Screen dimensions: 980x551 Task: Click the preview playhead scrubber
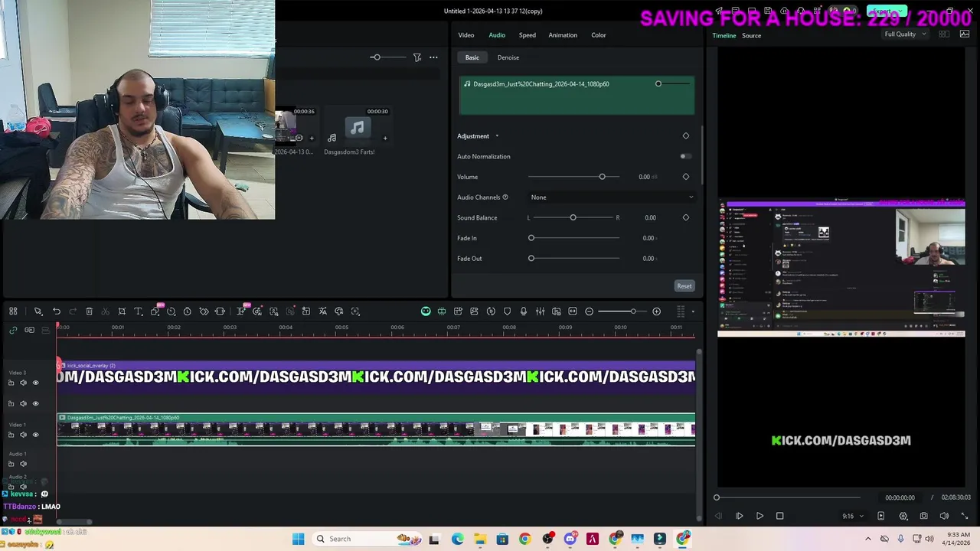717,498
